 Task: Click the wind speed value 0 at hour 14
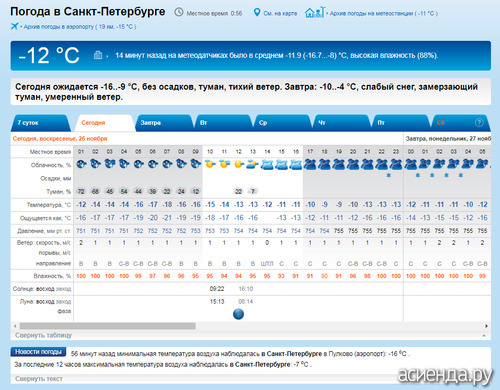click(x=267, y=243)
